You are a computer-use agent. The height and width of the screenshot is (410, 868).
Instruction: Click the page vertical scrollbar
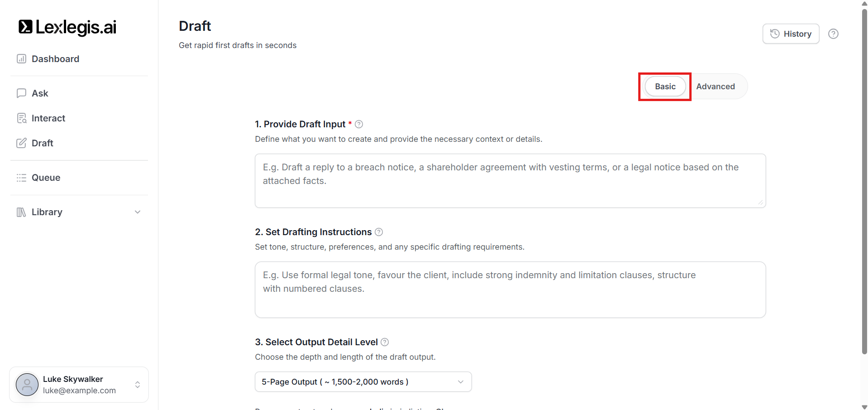pos(864,181)
